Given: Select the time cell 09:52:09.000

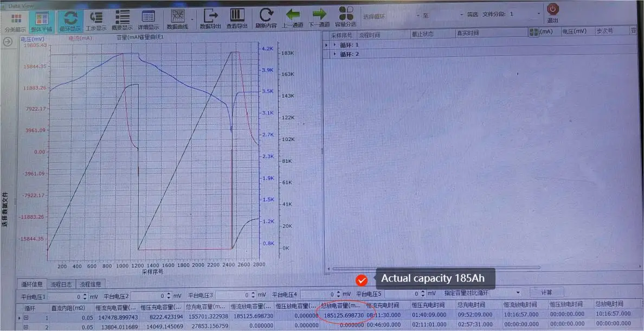Looking at the screenshot, I should [474, 315].
